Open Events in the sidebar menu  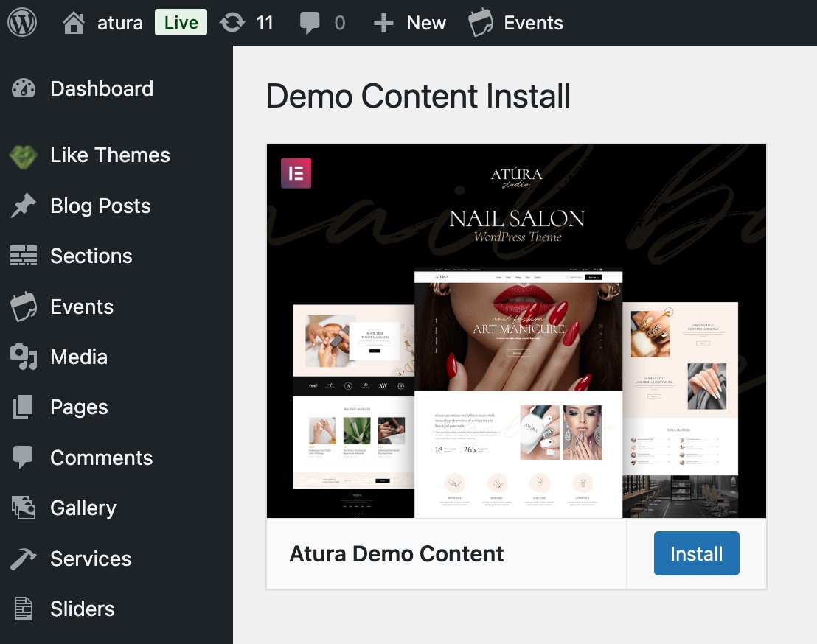click(x=82, y=307)
